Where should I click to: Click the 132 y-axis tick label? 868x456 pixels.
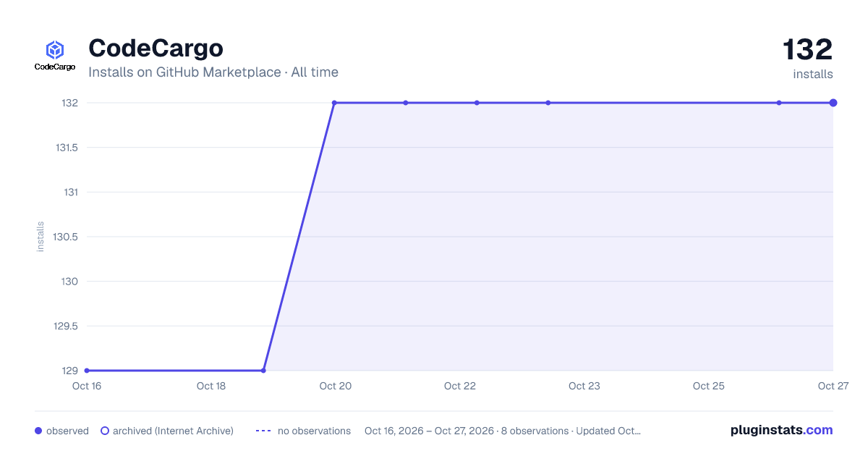tap(70, 103)
